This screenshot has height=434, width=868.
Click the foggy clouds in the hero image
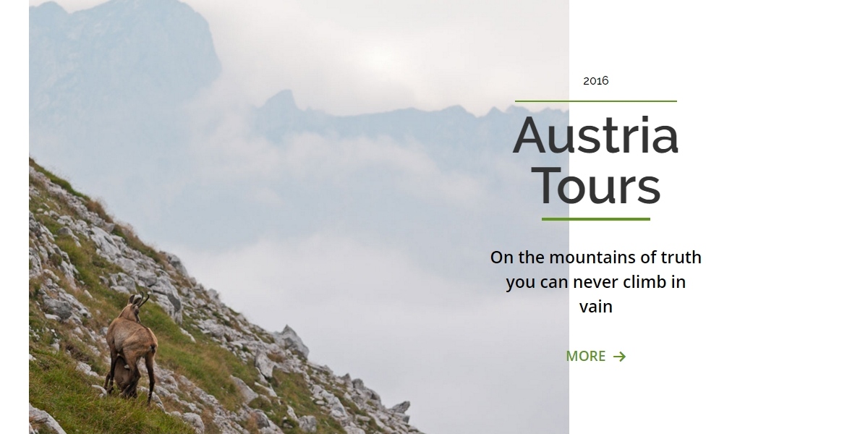(325, 188)
